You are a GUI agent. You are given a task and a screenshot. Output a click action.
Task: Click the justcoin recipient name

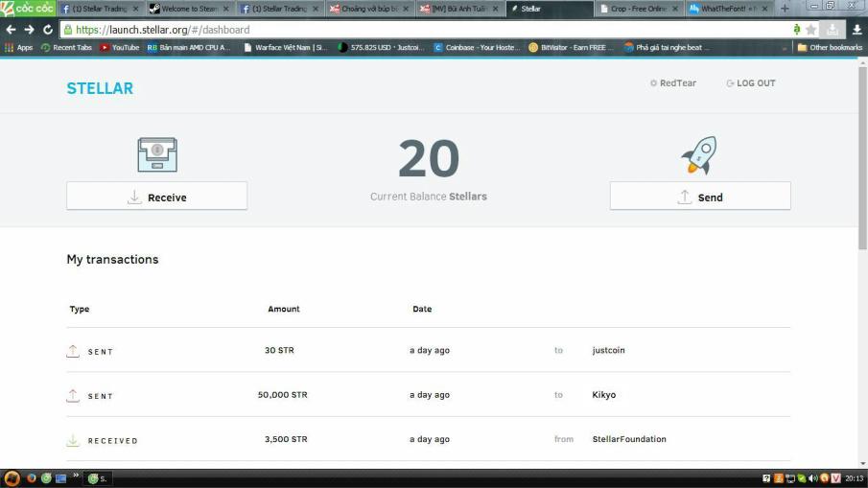608,350
